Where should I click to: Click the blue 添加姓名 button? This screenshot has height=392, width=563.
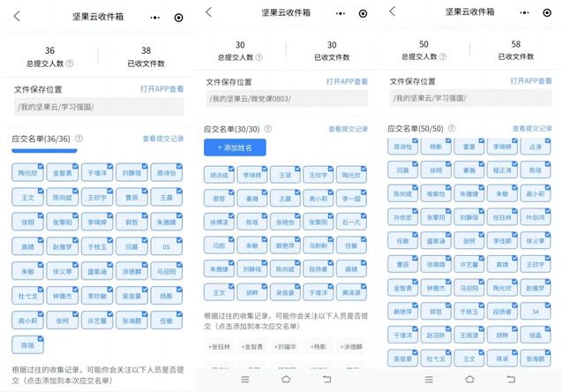234,148
